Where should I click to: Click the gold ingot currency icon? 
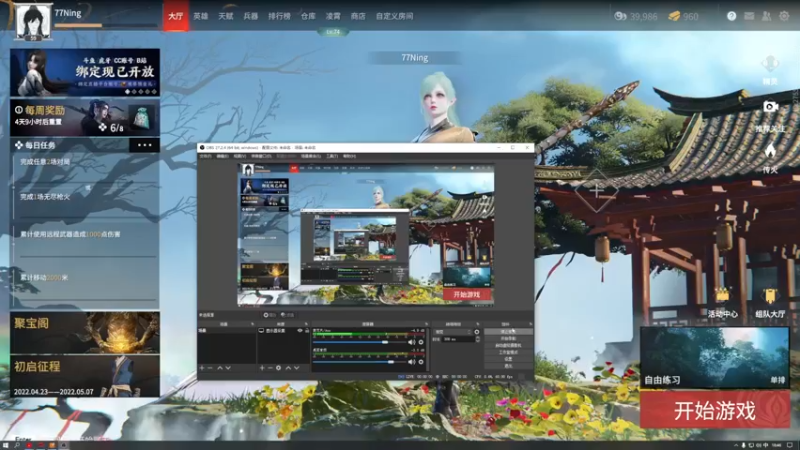pyautogui.click(x=674, y=16)
